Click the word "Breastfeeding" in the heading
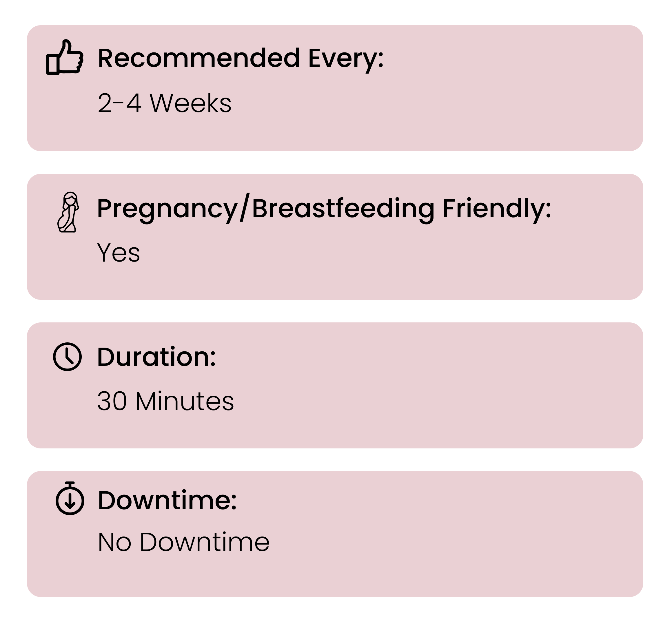Screen dimensions: 672x637 (343, 209)
